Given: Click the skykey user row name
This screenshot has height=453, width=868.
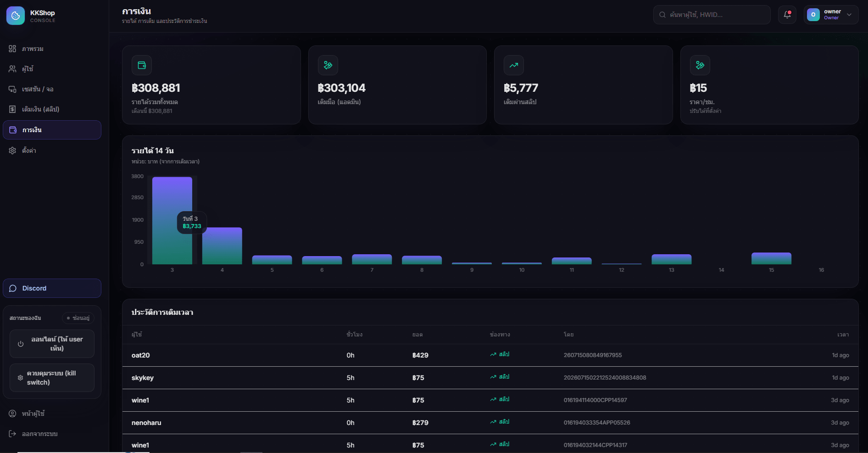Looking at the screenshot, I should (143, 378).
